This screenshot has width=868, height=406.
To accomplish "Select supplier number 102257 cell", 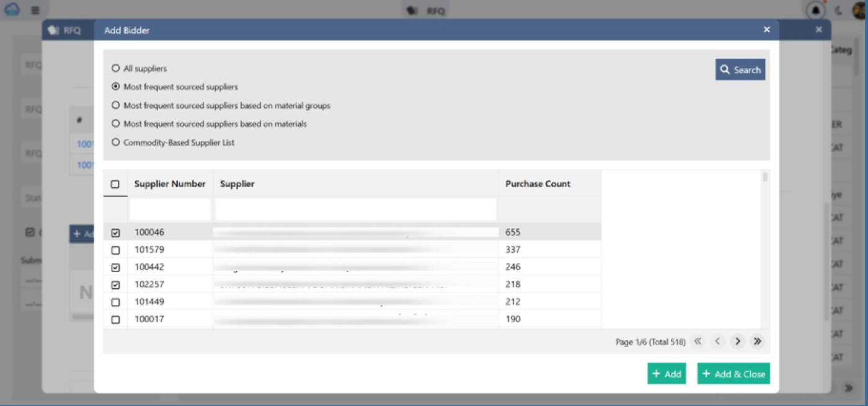I will click(x=149, y=285).
